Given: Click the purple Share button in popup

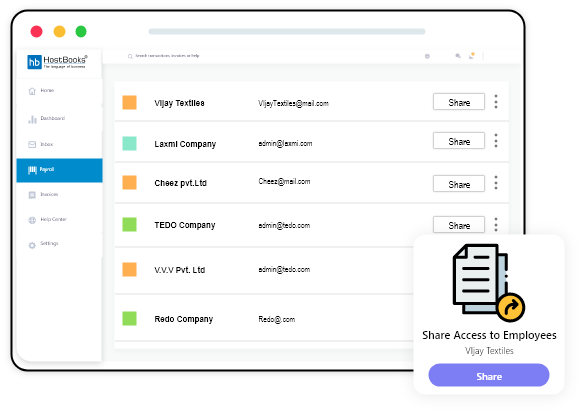Looking at the screenshot, I should pyautogui.click(x=489, y=375).
